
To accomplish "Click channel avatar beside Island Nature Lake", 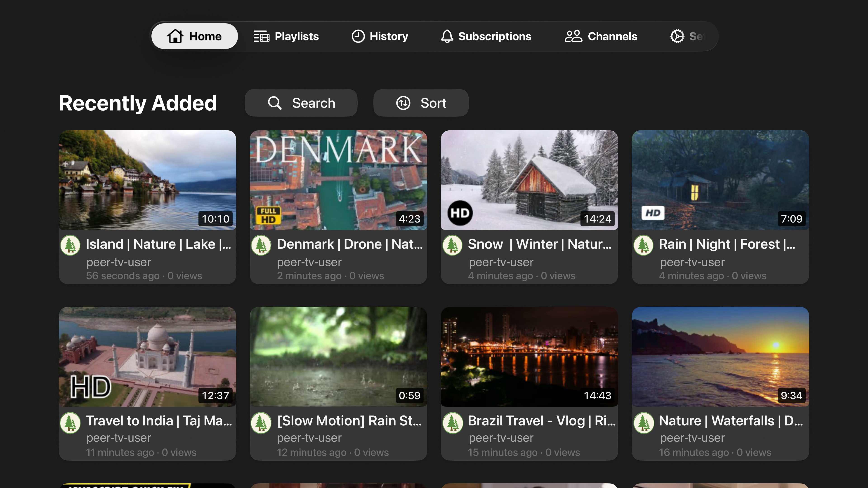I will click(x=71, y=245).
